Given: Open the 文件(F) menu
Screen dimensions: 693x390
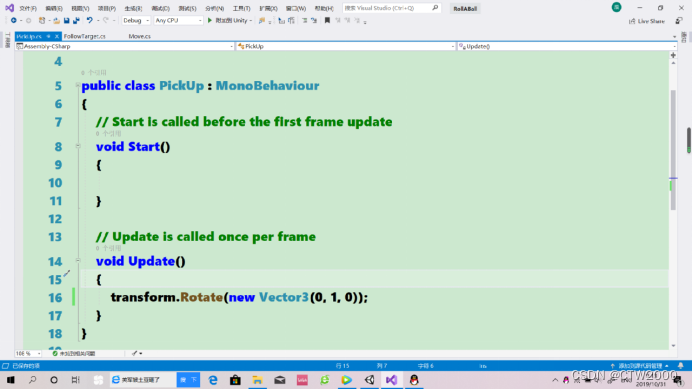Looking at the screenshot, I should 28,8.
